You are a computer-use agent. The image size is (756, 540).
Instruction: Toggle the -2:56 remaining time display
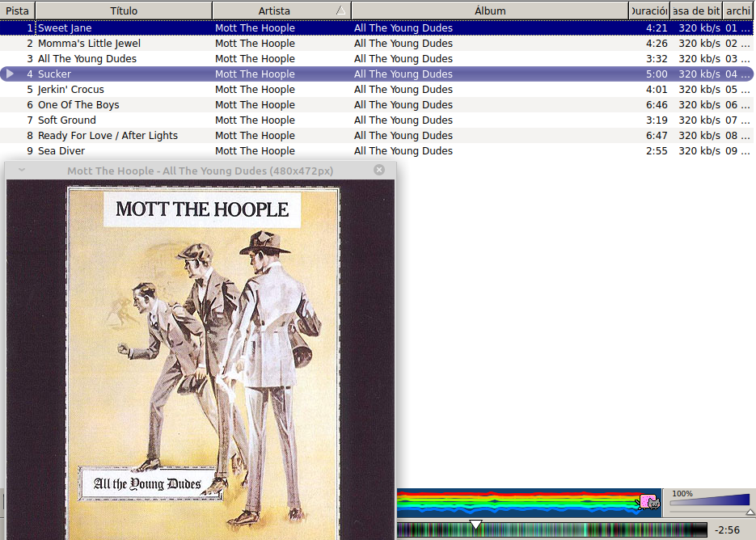click(728, 529)
